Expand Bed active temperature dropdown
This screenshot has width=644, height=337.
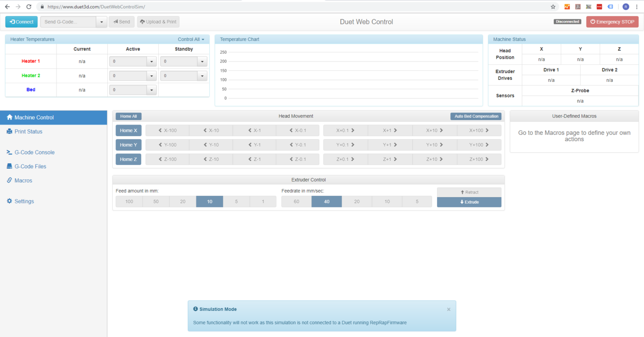[151, 90]
